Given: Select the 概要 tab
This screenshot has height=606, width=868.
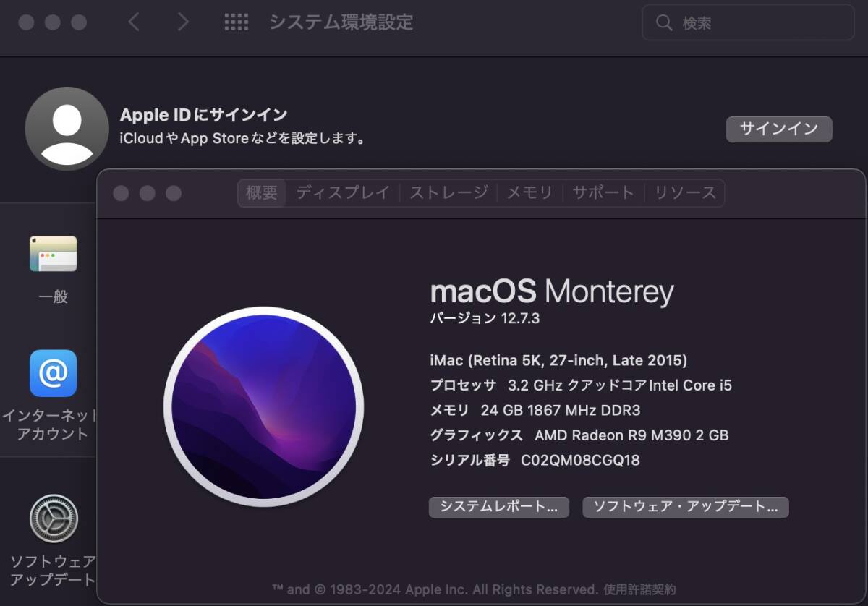Looking at the screenshot, I should [x=262, y=193].
